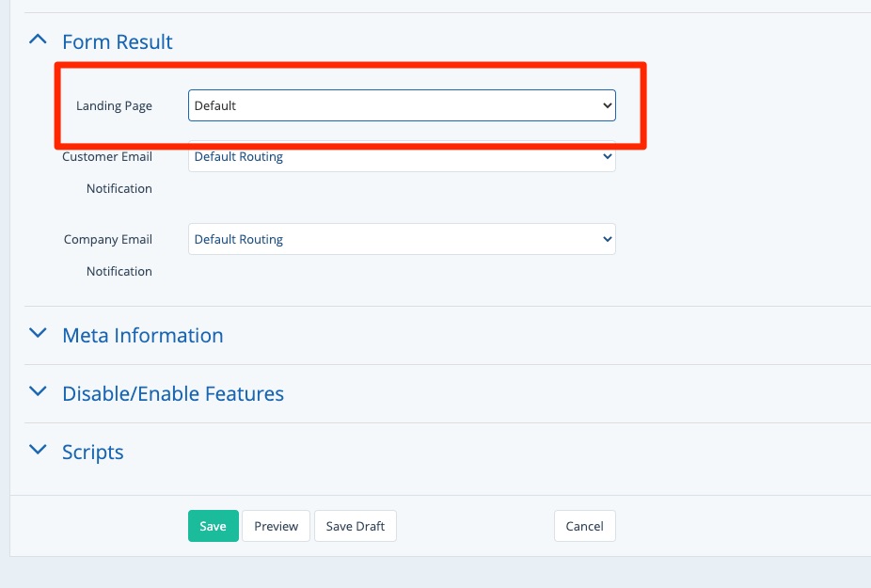Collapse the Form Result section chevron
This screenshot has height=588, width=871.
(x=38, y=40)
